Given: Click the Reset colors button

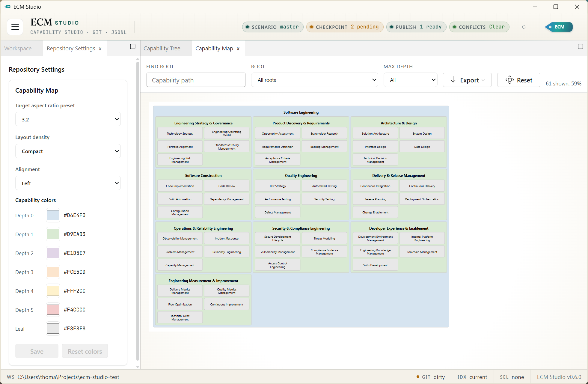Looking at the screenshot, I should pyautogui.click(x=85, y=351).
